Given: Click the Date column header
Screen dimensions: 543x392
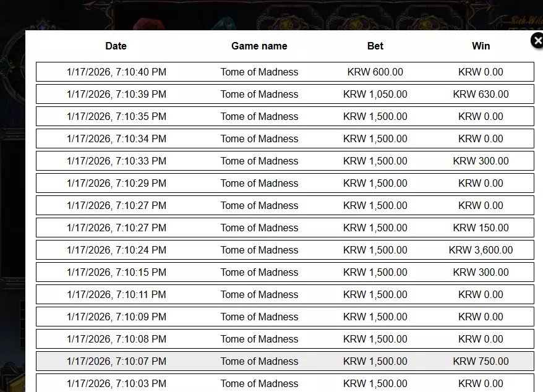Looking at the screenshot, I should (x=116, y=46).
